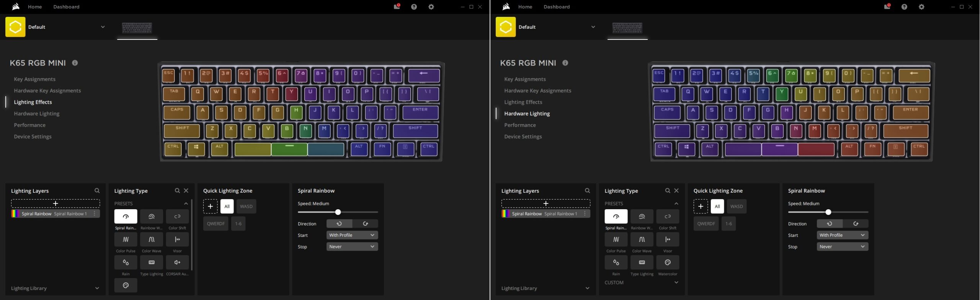Open Start dropdown in left window
The height and width of the screenshot is (300, 980).
coord(352,235)
